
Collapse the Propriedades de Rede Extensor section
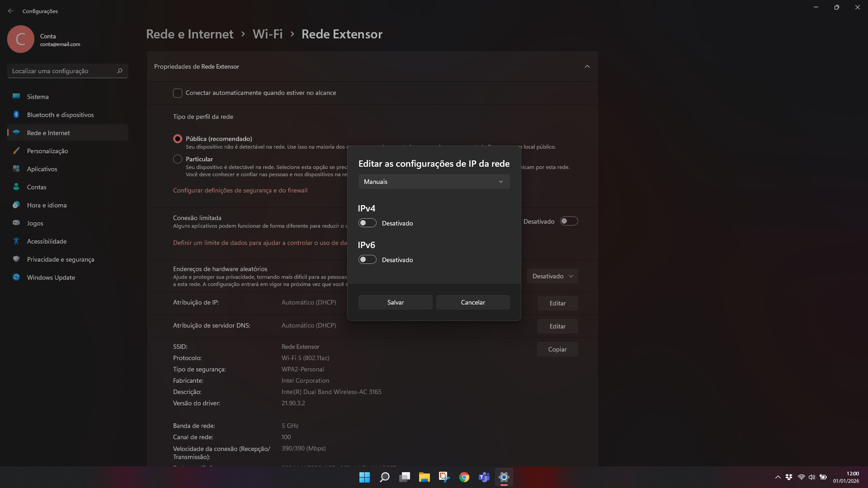pos(587,66)
